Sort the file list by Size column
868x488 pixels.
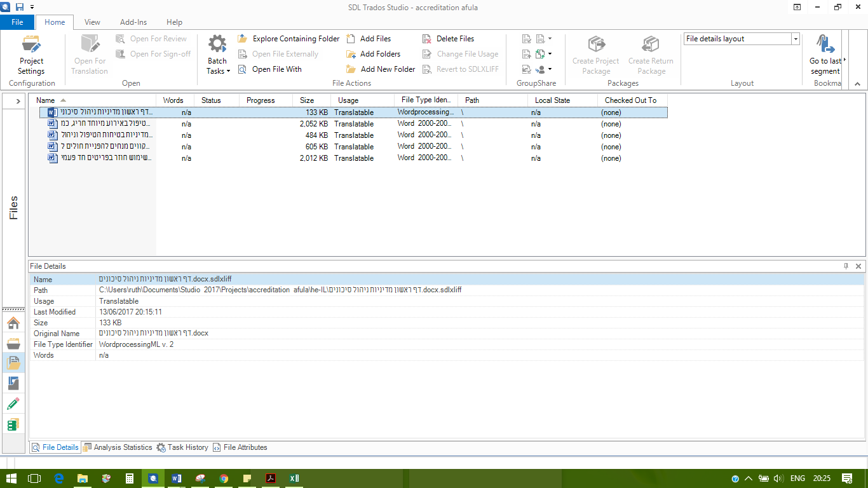[307, 100]
